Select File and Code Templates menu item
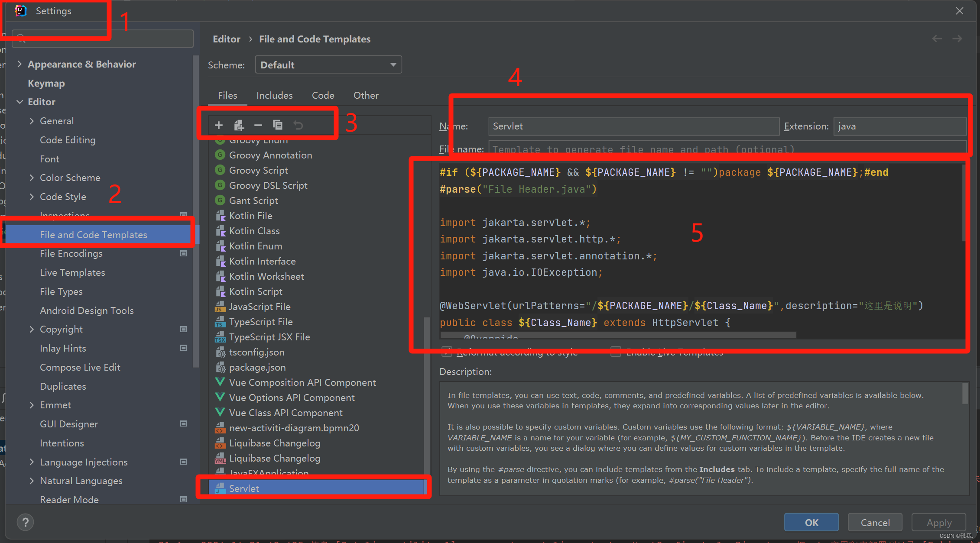 [x=94, y=235]
